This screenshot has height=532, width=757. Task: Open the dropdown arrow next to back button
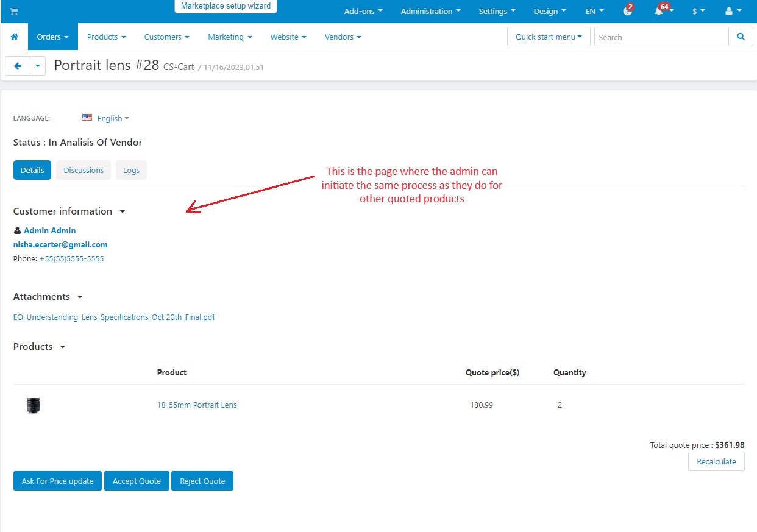[x=38, y=66]
